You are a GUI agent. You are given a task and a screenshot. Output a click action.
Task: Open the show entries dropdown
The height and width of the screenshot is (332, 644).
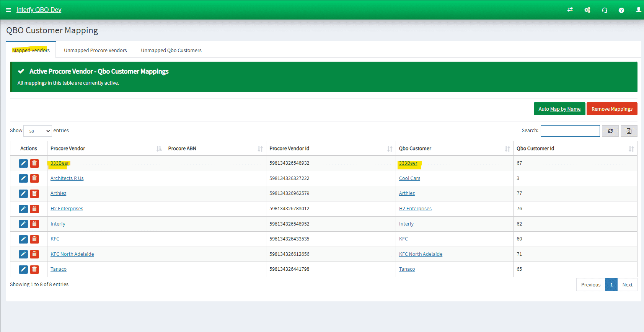coord(37,131)
